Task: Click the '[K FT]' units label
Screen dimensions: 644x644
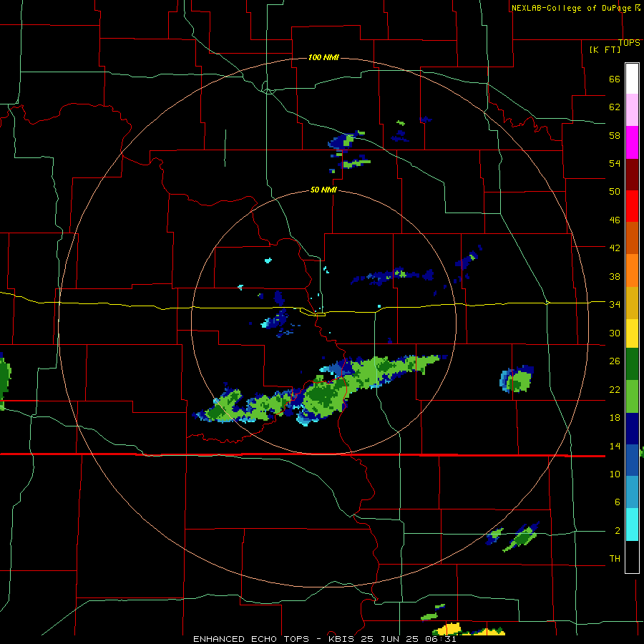Action: pyautogui.click(x=605, y=49)
